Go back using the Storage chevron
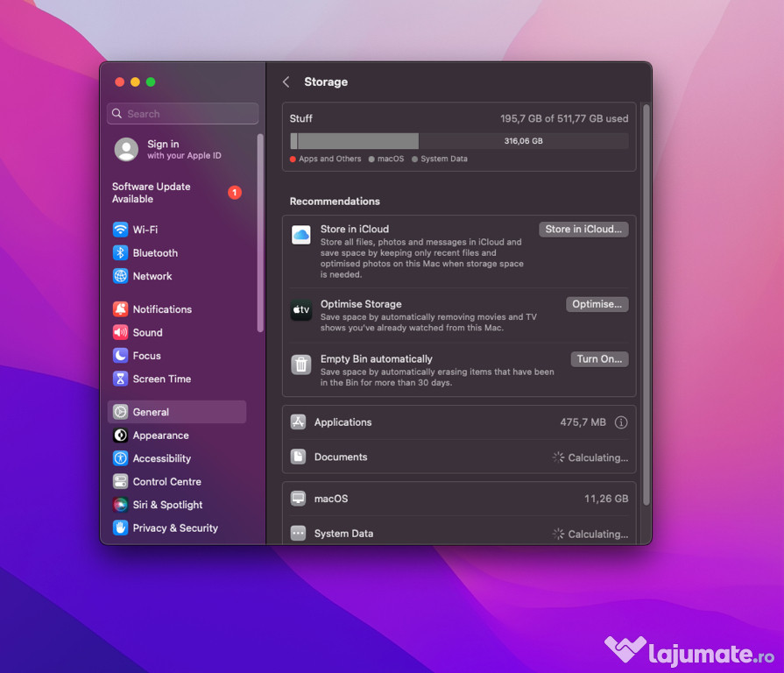This screenshot has height=673, width=784. click(286, 82)
